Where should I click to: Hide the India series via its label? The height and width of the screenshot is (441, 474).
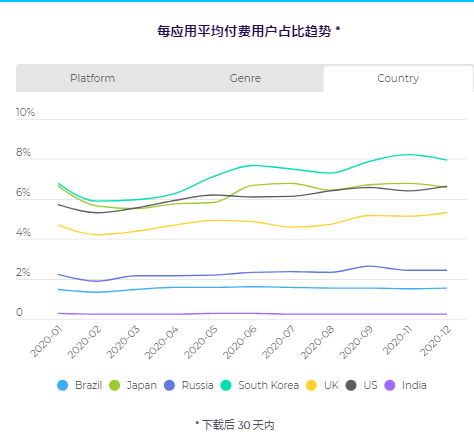(414, 385)
